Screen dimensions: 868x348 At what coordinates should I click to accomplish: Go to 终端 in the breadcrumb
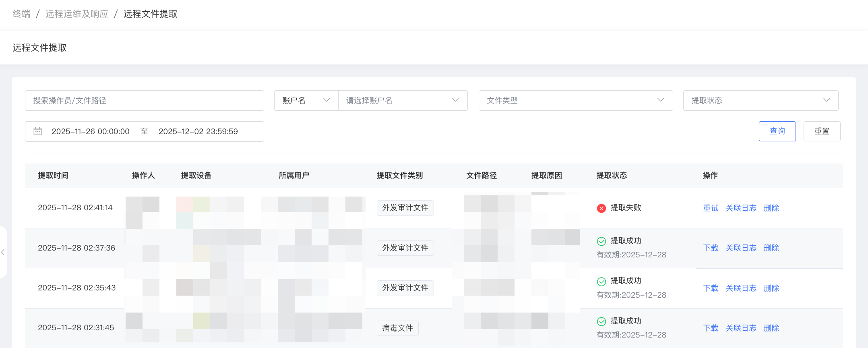[21, 14]
